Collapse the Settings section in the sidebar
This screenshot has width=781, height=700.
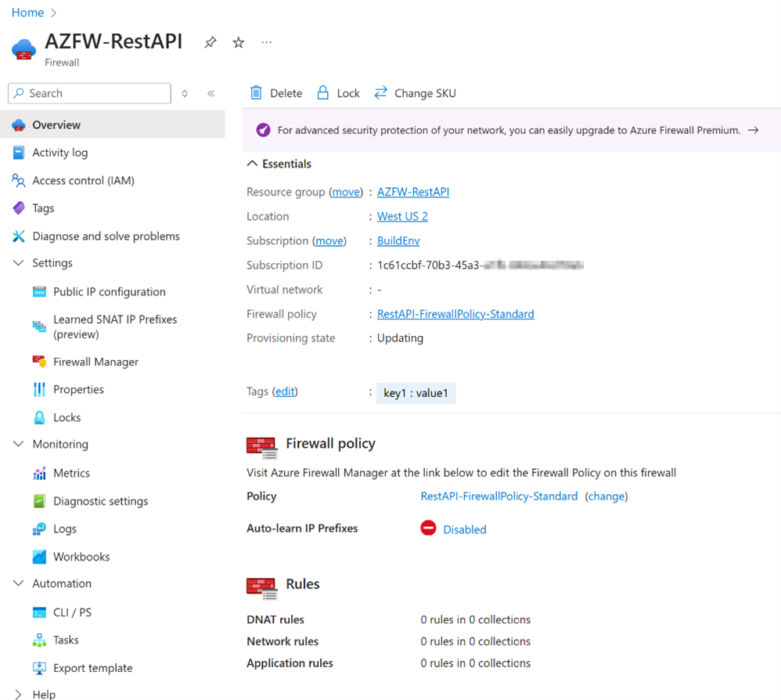coord(19,262)
